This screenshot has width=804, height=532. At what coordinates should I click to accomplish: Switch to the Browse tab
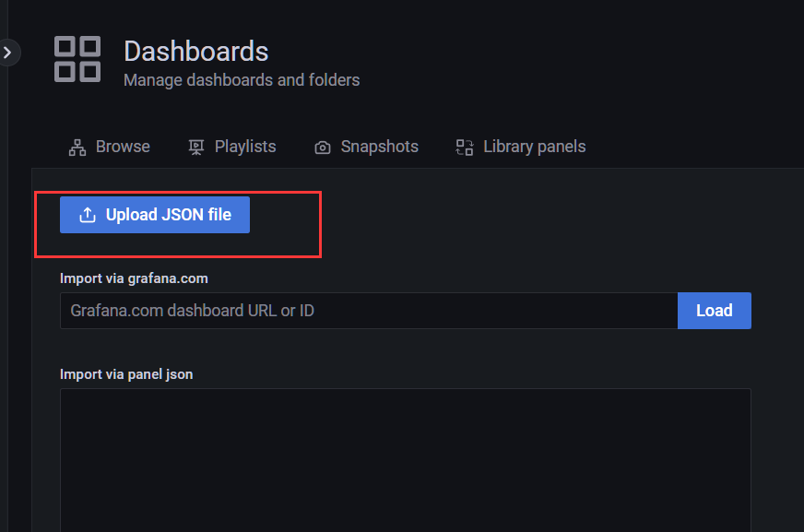pos(109,147)
